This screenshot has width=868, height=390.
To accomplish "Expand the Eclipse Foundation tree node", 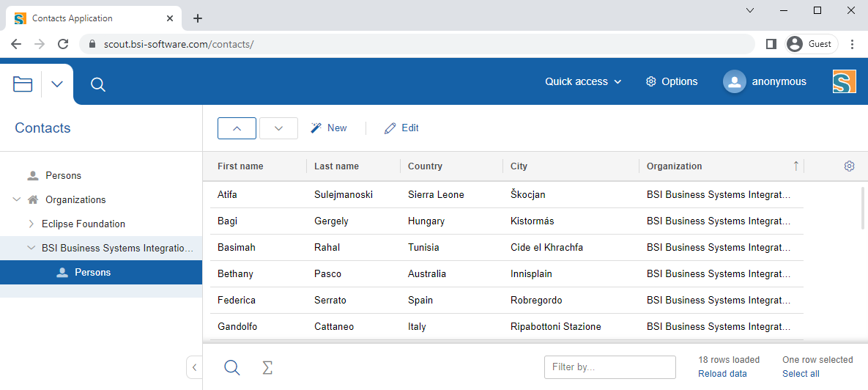I will coord(31,224).
